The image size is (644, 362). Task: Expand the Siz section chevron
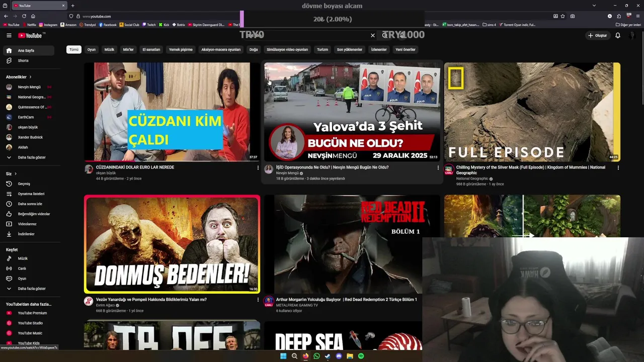[16, 173]
